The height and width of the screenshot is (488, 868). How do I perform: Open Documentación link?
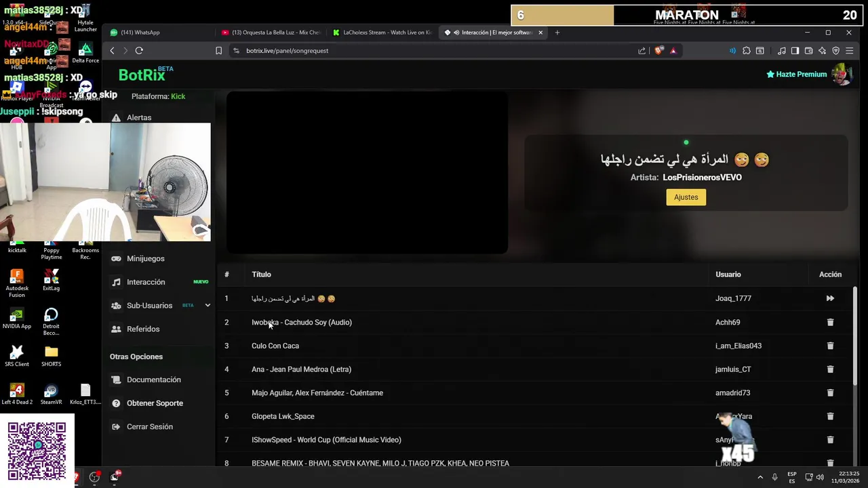click(153, 380)
